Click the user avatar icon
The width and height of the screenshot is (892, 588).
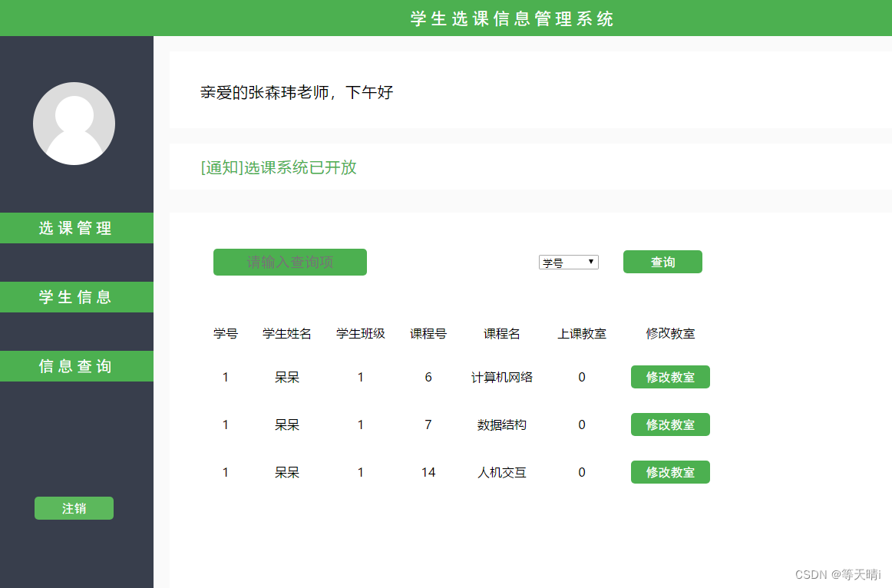(x=74, y=123)
